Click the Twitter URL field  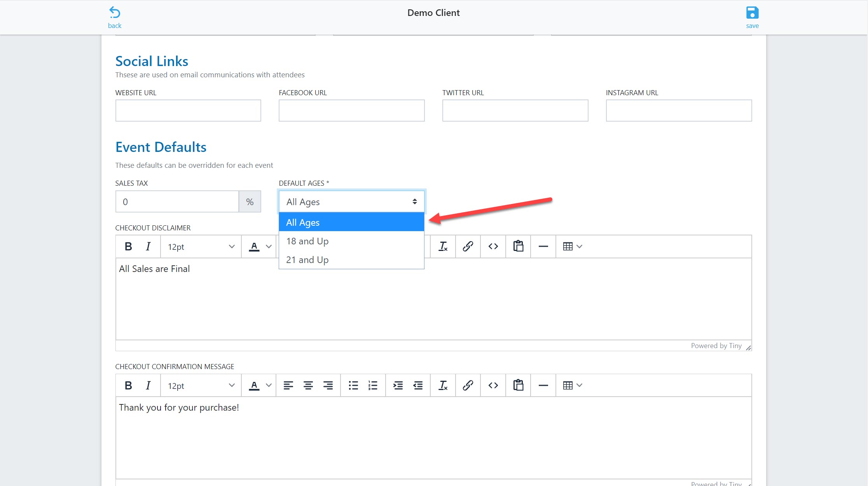(x=515, y=110)
